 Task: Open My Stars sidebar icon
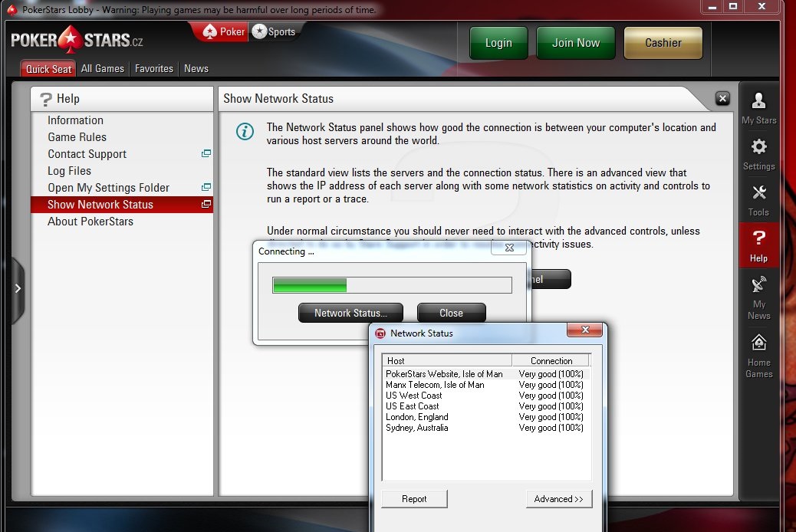pos(758,108)
